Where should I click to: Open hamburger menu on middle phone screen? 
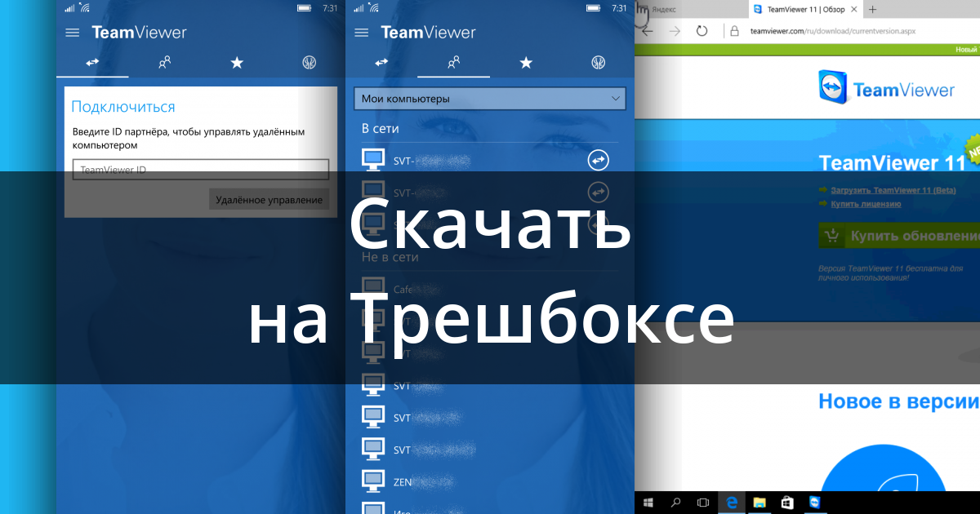(363, 33)
